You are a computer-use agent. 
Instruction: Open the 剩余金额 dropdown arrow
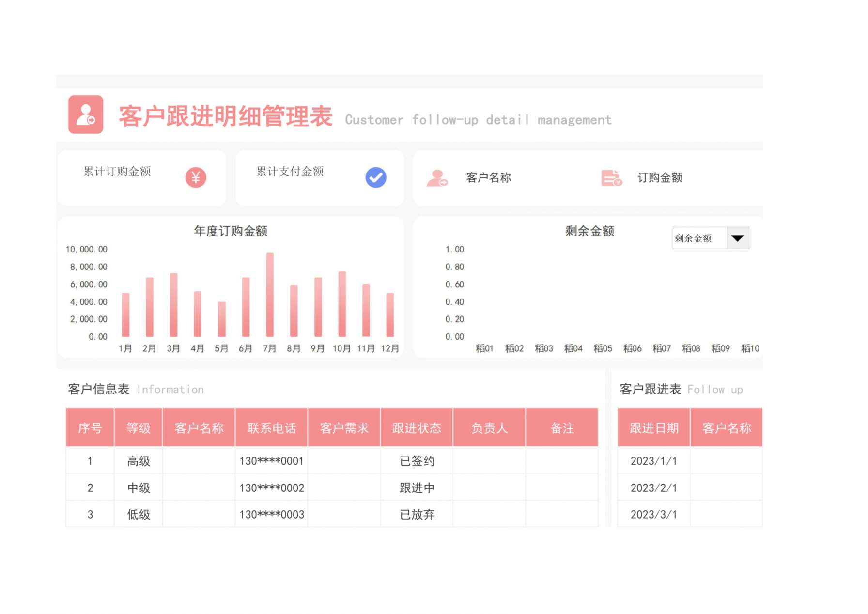(738, 238)
